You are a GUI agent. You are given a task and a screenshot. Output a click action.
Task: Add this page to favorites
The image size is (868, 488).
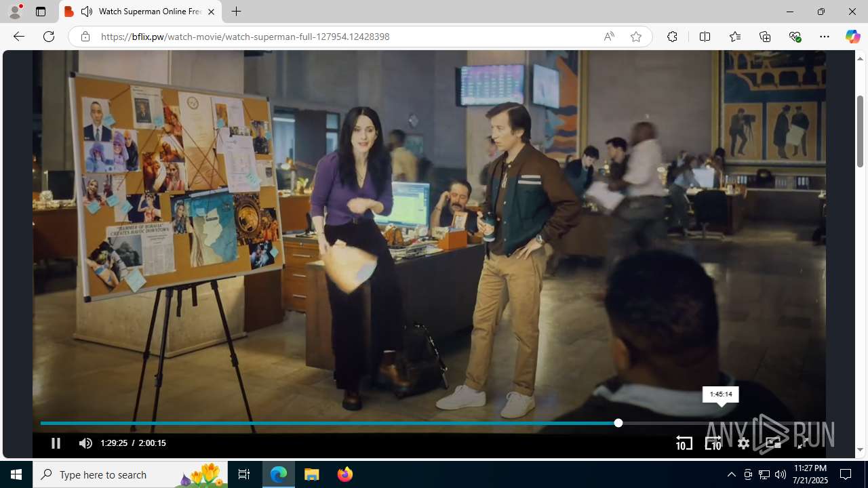tap(635, 37)
